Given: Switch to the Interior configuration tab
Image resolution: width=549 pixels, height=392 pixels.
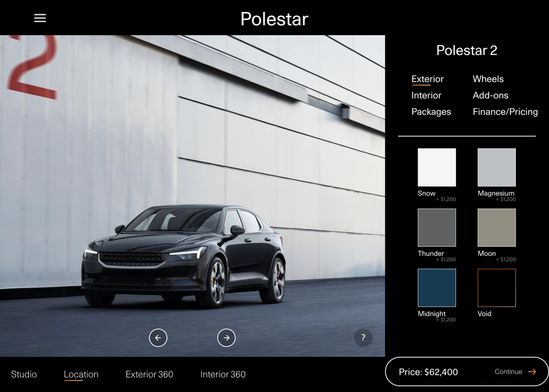Looking at the screenshot, I should 426,95.
